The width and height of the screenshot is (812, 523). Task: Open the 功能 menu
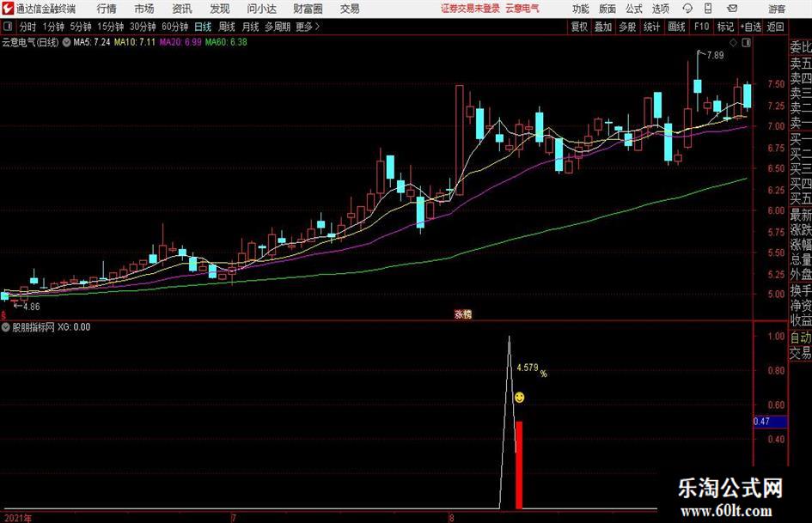[x=581, y=9]
